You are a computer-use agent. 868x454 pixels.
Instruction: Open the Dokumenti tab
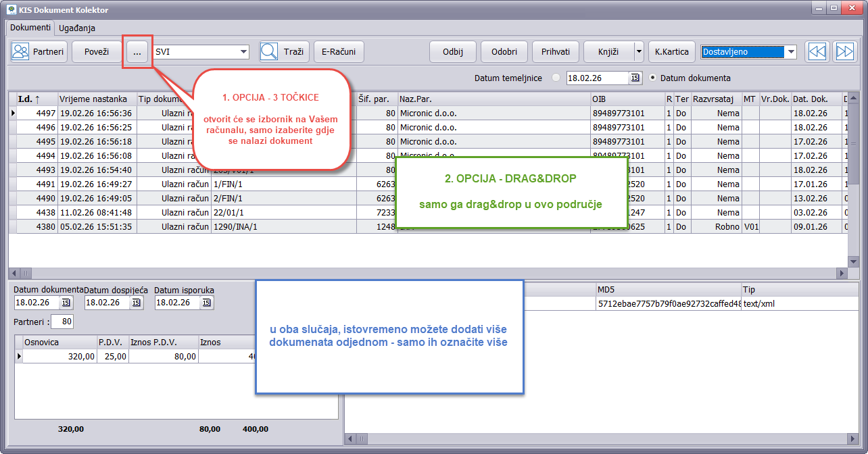(x=30, y=28)
